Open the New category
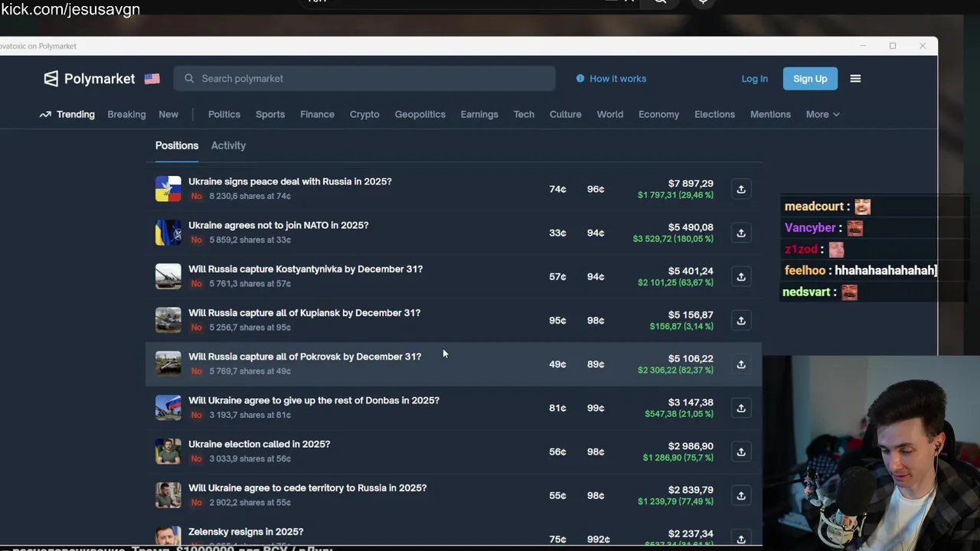Viewport: 980px width, 551px height. pos(168,115)
